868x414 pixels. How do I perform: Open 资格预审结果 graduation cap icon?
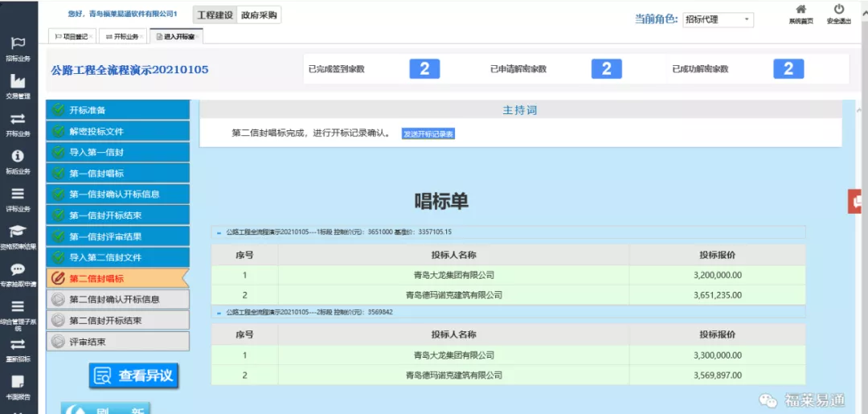tap(18, 232)
